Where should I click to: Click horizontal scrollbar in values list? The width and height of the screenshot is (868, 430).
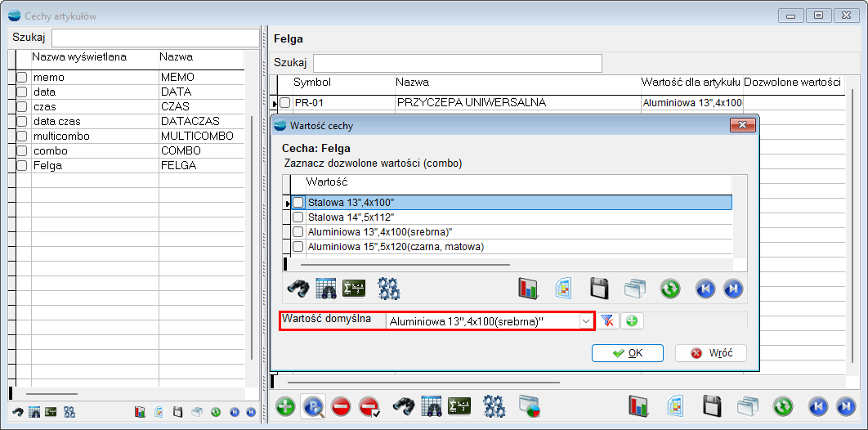[x=405, y=265]
